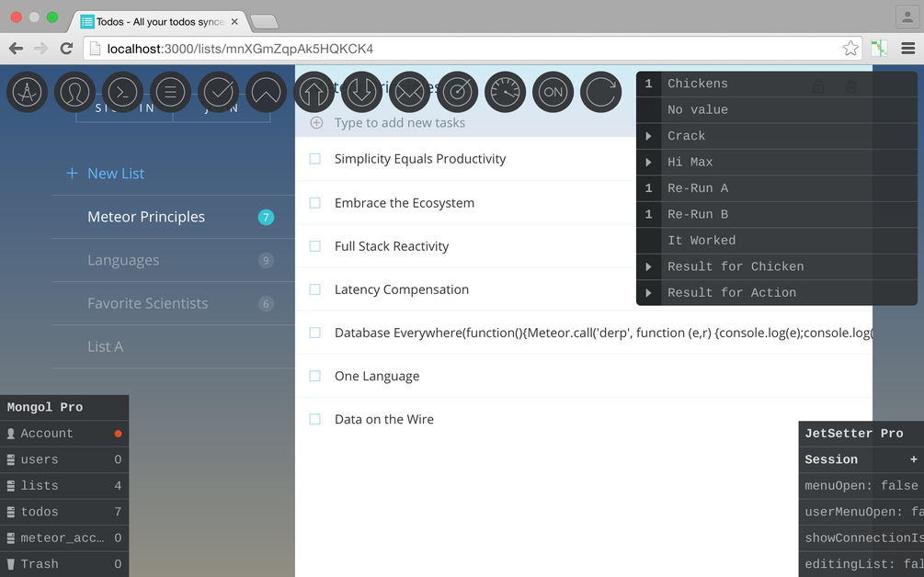Image resolution: width=924 pixels, height=577 pixels.
Task: Click the plus icon in JetSetter Session row
Action: (x=913, y=459)
